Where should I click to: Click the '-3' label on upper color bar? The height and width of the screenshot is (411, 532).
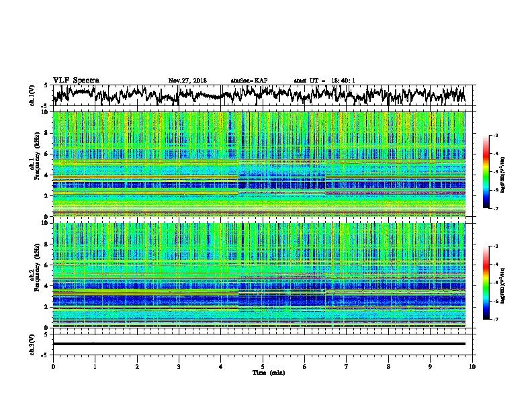[x=495, y=136]
